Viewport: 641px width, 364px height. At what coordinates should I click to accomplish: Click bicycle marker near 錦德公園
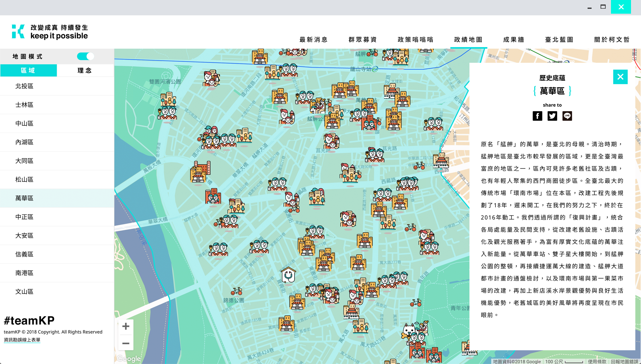(236, 291)
